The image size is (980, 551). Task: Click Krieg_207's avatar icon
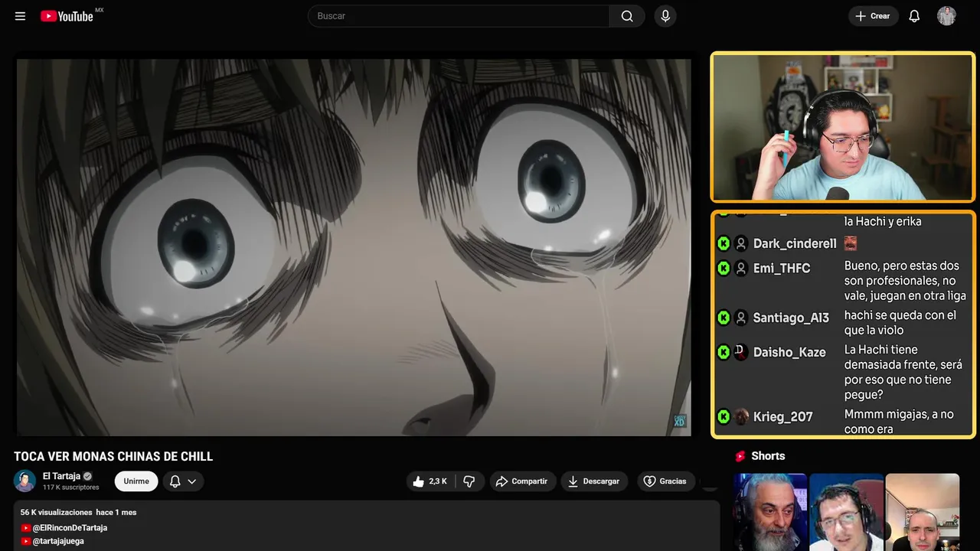coord(741,416)
